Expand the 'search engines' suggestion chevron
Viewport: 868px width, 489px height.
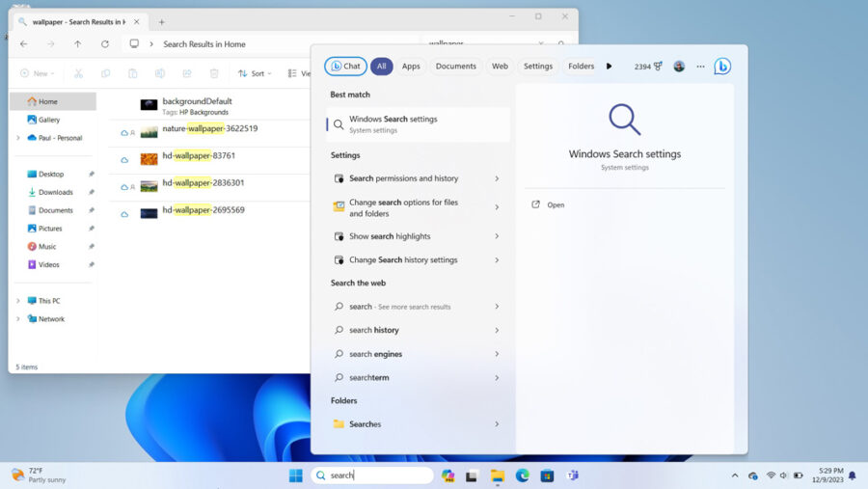coord(497,354)
